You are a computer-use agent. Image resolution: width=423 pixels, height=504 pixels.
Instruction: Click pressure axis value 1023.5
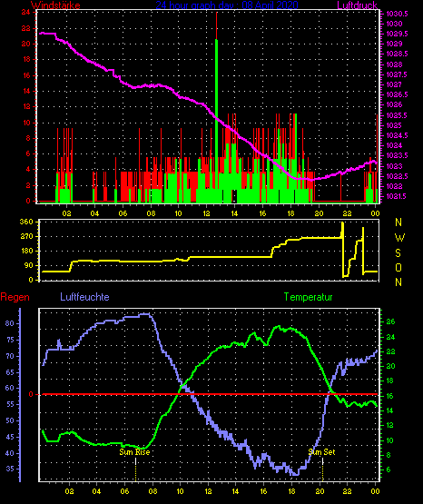click(397, 155)
